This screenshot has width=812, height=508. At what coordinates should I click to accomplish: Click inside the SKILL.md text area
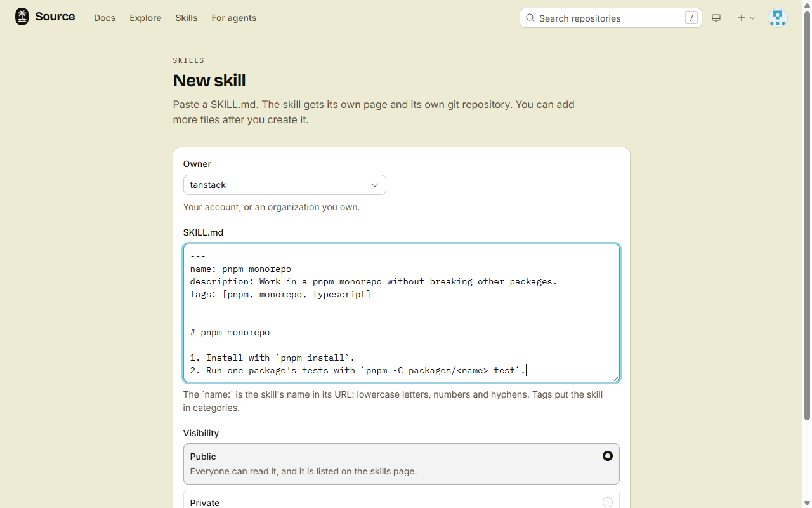[x=402, y=313]
